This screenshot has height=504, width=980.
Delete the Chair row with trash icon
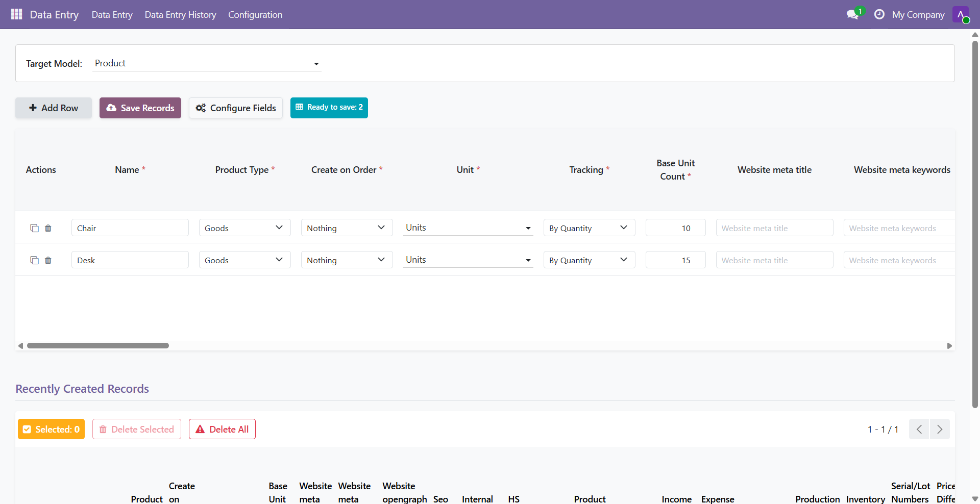point(48,228)
